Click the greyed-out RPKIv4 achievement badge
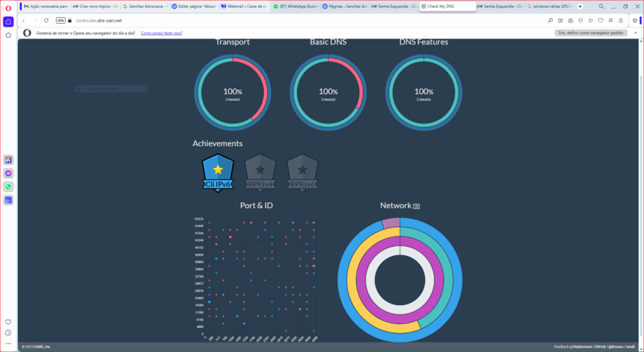 (x=260, y=173)
